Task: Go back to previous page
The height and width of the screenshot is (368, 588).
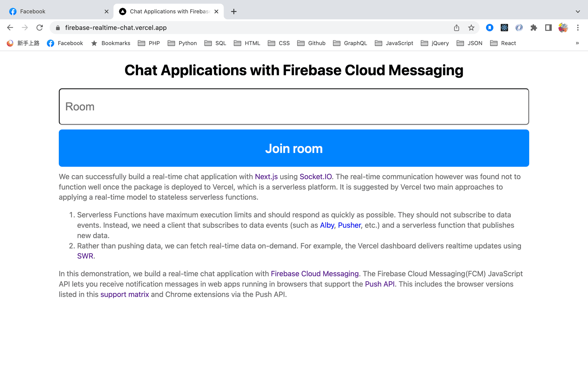Action: tap(10, 28)
